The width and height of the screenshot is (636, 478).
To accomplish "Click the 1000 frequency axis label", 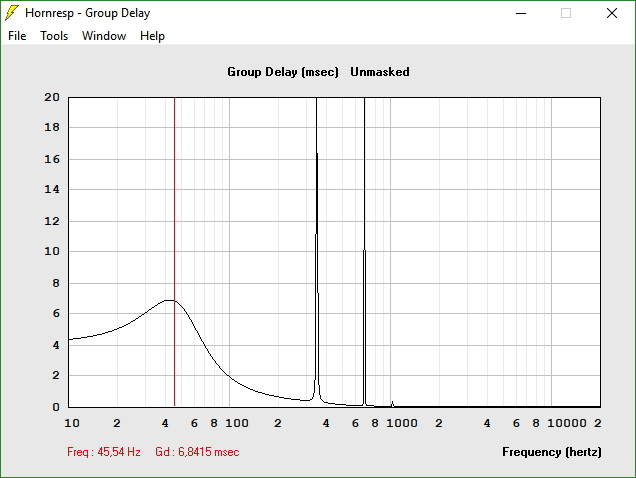I will [x=402, y=423].
